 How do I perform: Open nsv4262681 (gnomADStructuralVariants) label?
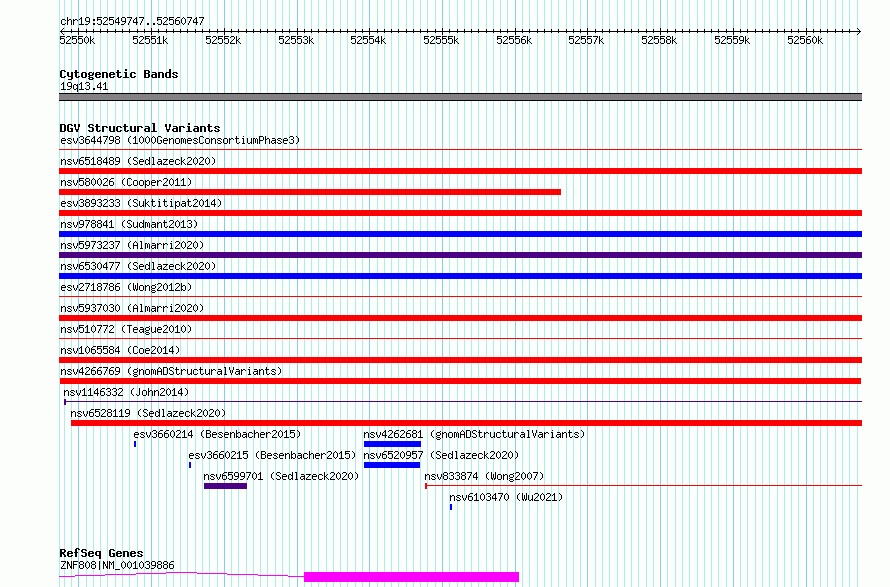point(474,434)
